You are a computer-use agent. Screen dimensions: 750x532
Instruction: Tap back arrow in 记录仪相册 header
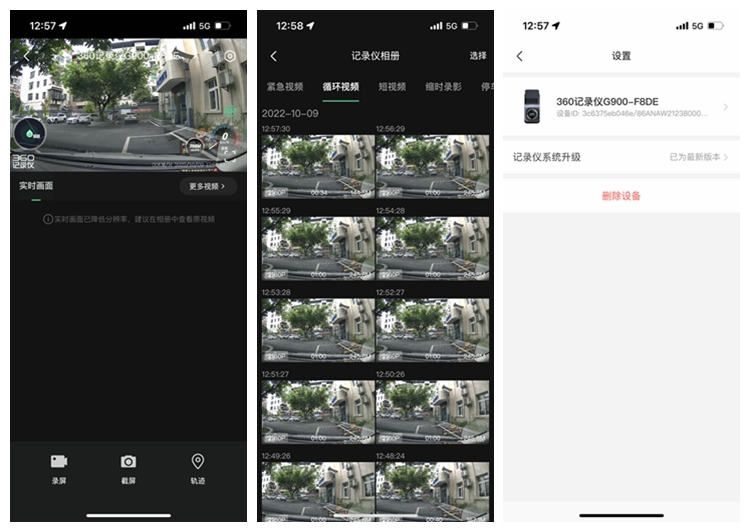[x=274, y=56]
